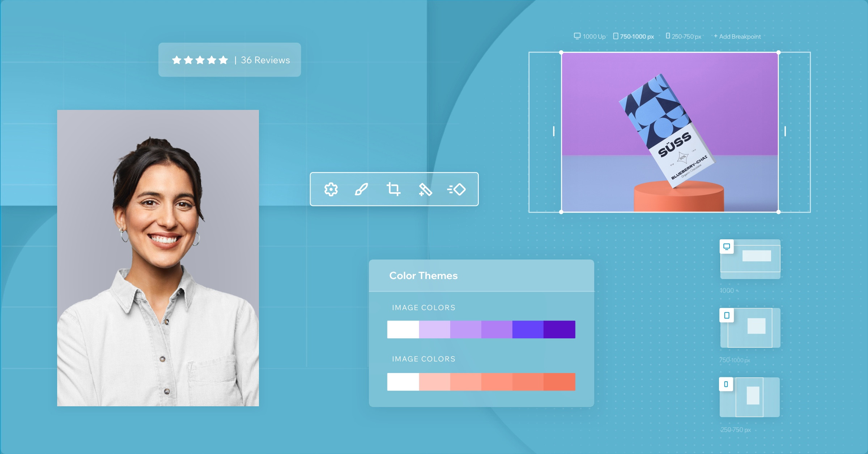Select the design brush tool

click(x=361, y=189)
